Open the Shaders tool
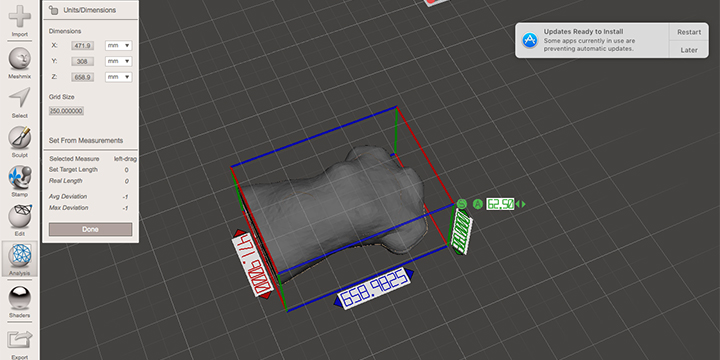This screenshot has height=360, width=720. [20, 302]
